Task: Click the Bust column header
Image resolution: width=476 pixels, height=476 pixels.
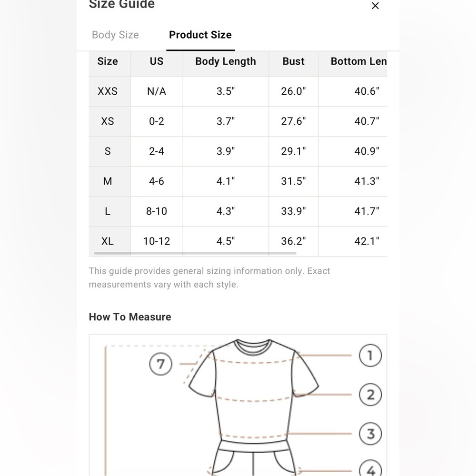Action: (293, 61)
